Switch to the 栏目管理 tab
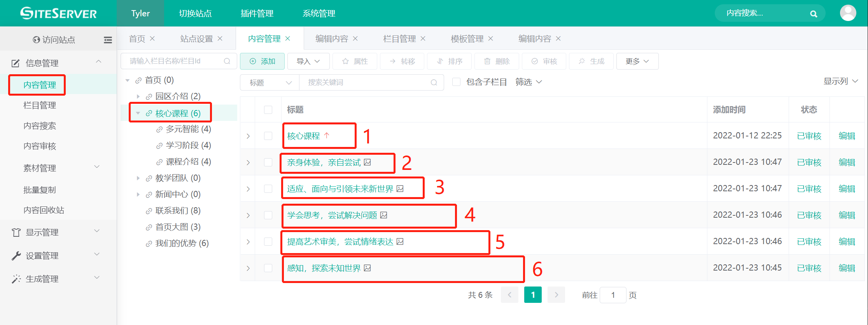This screenshot has height=325, width=868. pyautogui.click(x=399, y=38)
